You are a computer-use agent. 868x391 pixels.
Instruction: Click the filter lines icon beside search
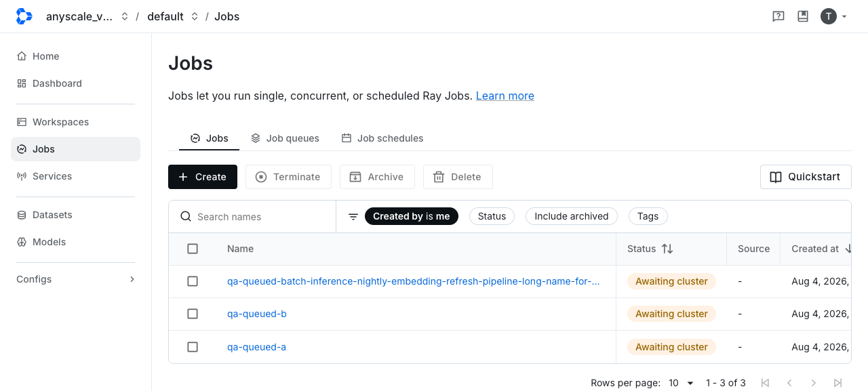[353, 217]
